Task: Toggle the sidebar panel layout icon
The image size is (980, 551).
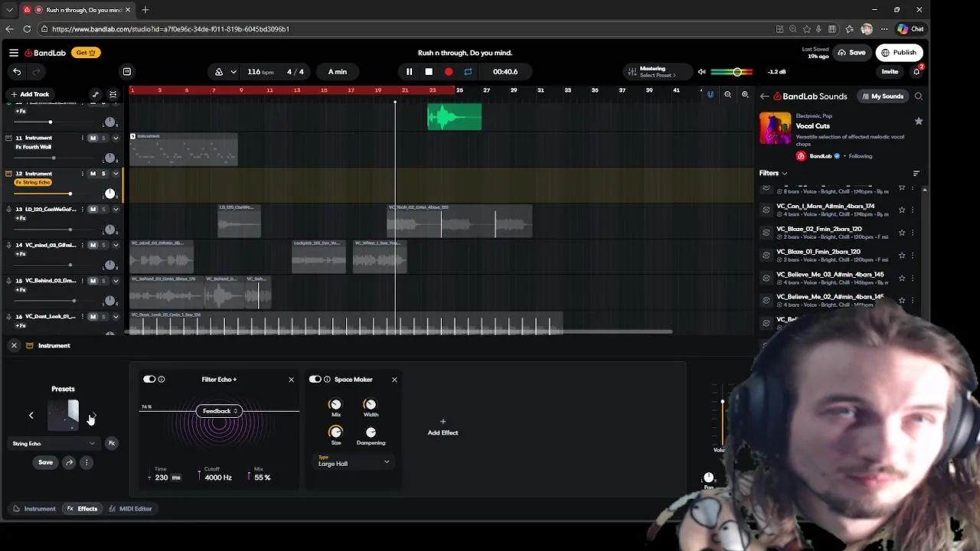Action: (x=127, y=72)
